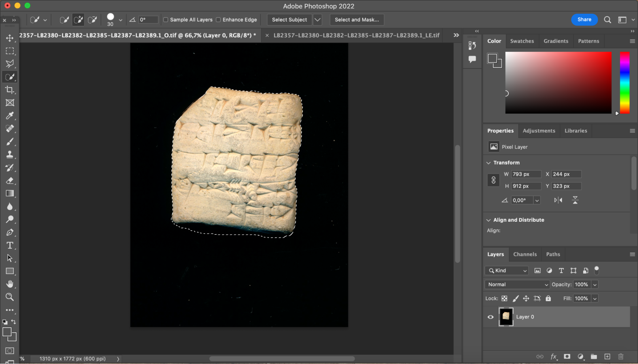Delete layer with trash icon

[621, 357]
